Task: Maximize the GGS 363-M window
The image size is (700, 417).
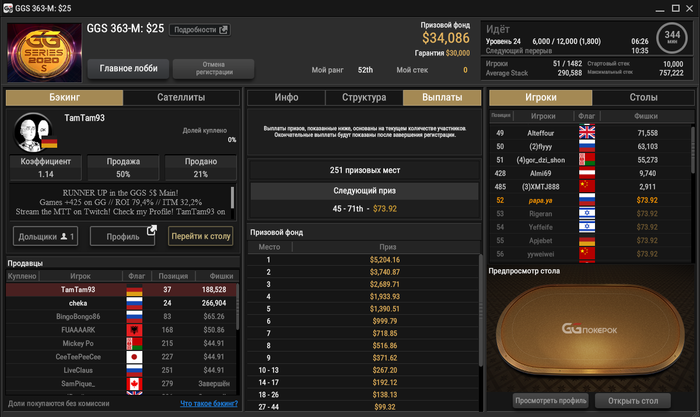Action: pyautogui.click(x=676, y=8)
